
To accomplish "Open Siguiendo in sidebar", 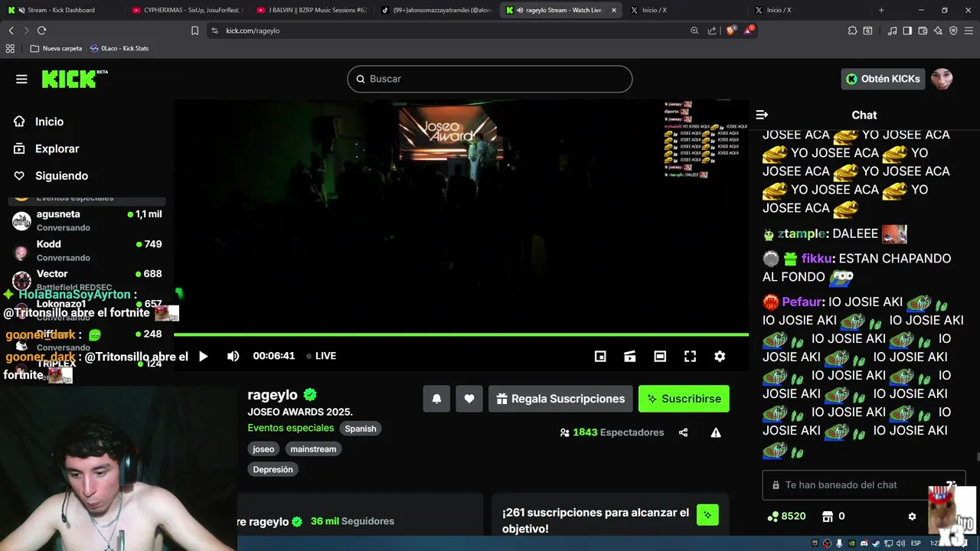I will [61, 175].
